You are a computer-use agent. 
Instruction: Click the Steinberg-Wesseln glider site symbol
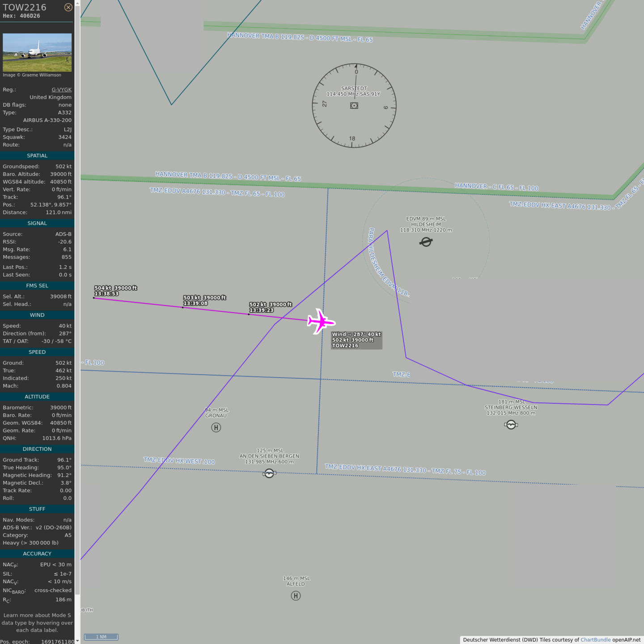(511, 424)
